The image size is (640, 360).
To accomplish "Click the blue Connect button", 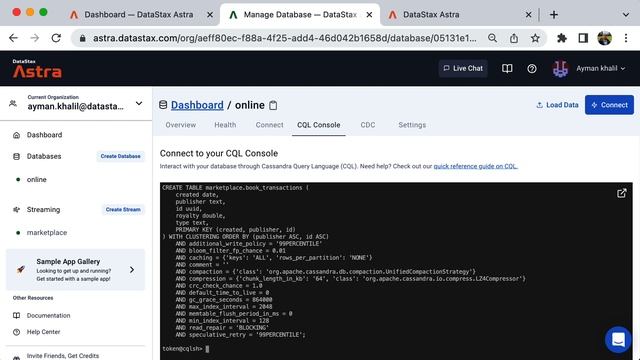I will click(x=609, y=105).
